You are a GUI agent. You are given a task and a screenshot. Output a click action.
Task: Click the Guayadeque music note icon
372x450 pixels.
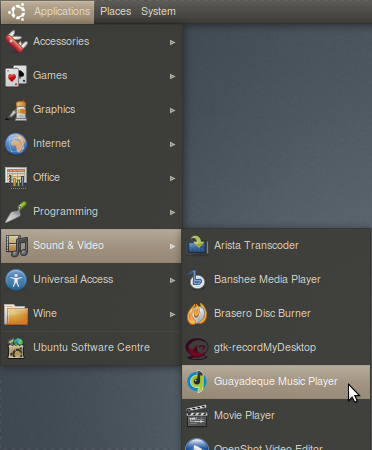pos(197,382)
